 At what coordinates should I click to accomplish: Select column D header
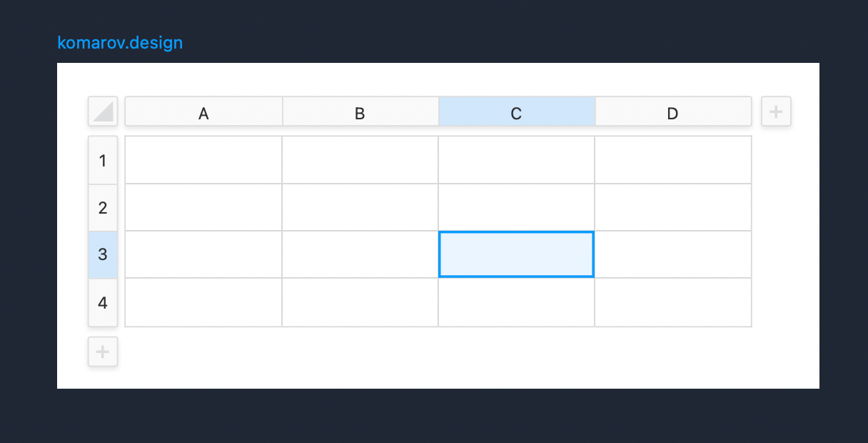coord(673,111)
